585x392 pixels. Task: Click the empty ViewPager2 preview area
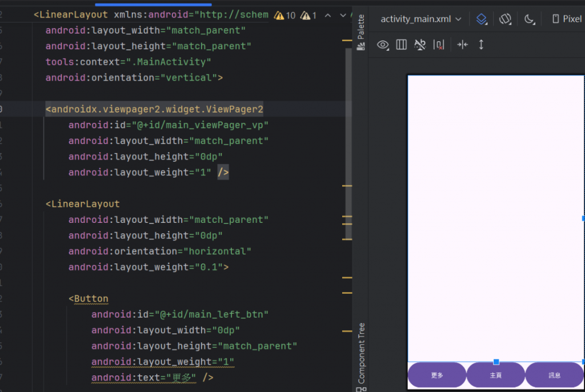tap(495, 218)
